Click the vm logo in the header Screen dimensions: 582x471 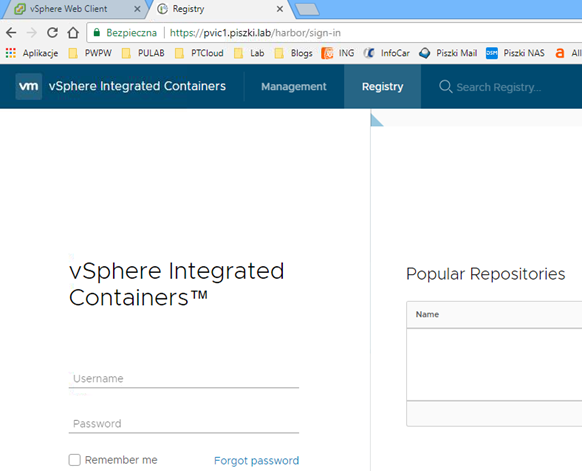[x=29, y=86]
